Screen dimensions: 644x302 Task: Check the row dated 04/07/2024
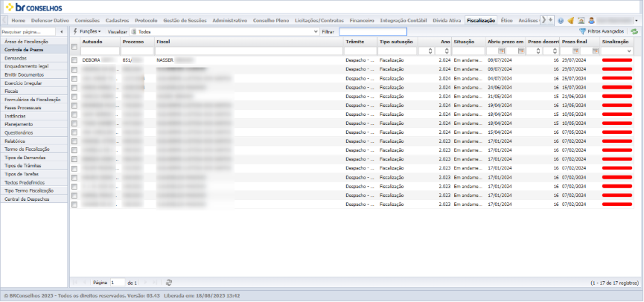[74, 78]
